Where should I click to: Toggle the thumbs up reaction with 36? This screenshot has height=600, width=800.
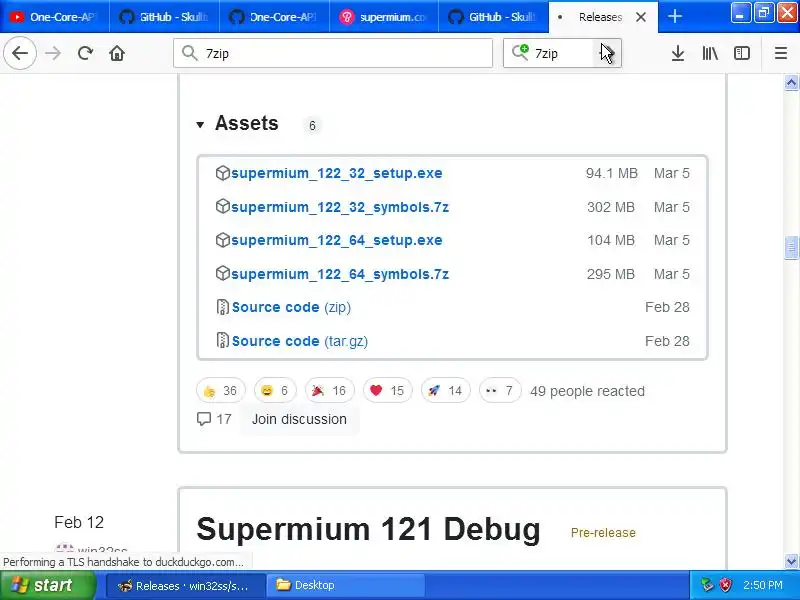pyautogui.click(x=220, y=391)
